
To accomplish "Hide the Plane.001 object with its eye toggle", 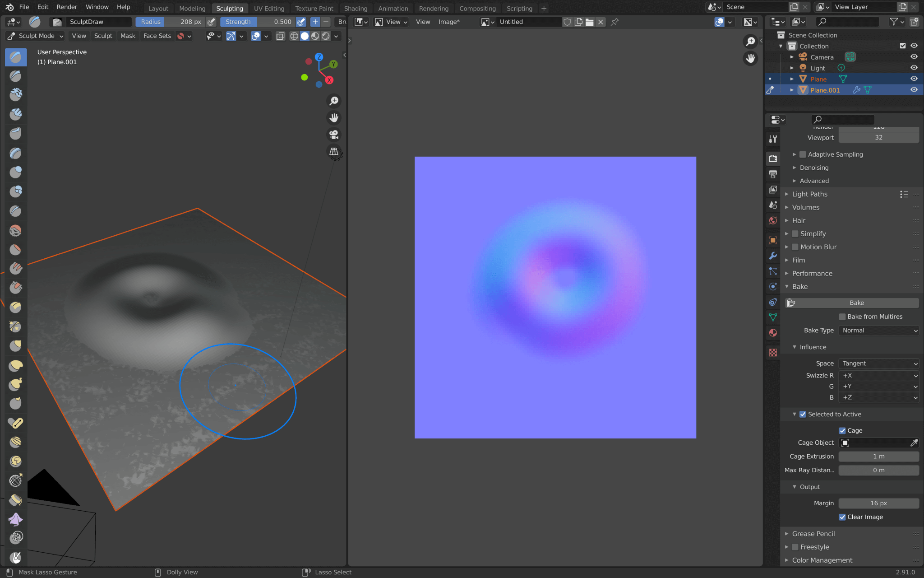I will (914, 89).
